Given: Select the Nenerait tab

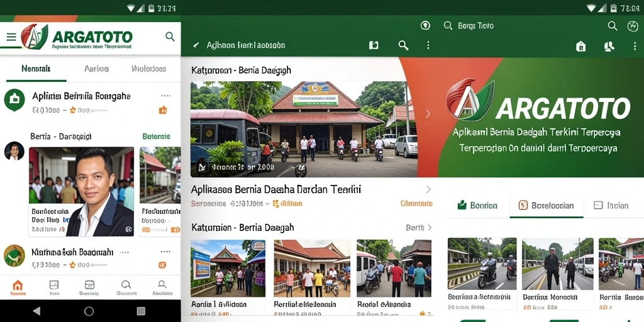Looking at the screenshot, I should click(36, 69).
